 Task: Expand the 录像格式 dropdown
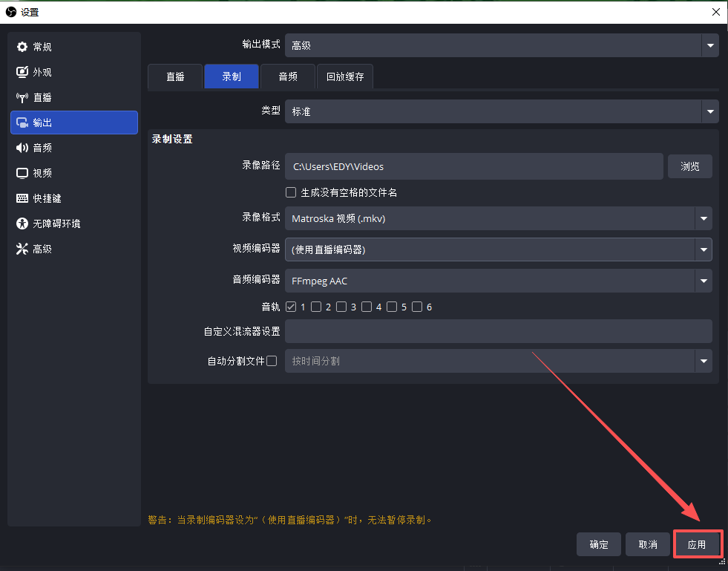coord(703,218)
